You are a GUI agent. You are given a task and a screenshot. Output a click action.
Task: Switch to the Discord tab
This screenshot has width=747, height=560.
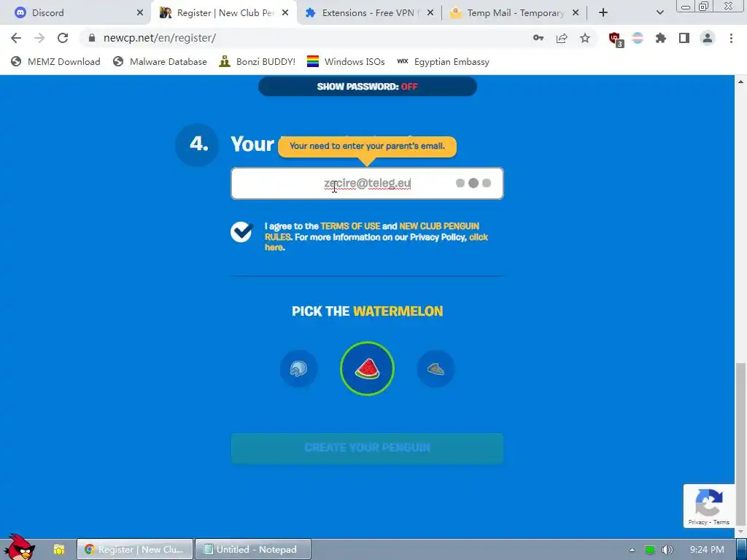pyautogui.click(x=75, y=13)
